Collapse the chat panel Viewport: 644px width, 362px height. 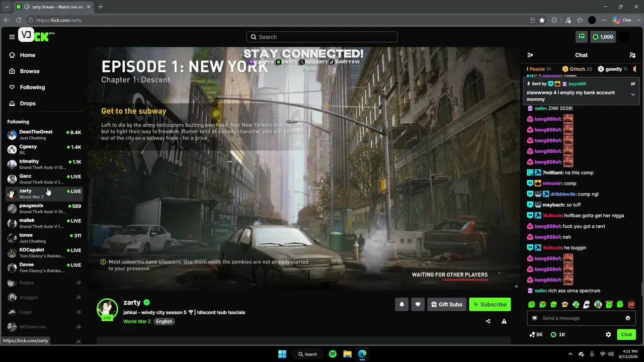click(x=530, y=55)
